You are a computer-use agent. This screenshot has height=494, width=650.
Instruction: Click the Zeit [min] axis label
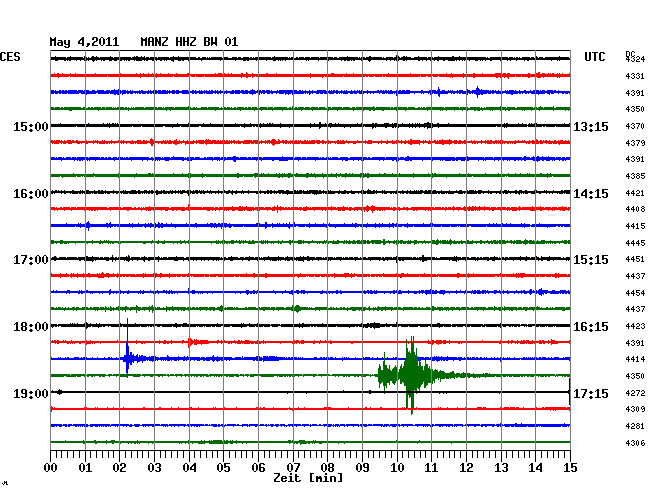click(308, 479)
